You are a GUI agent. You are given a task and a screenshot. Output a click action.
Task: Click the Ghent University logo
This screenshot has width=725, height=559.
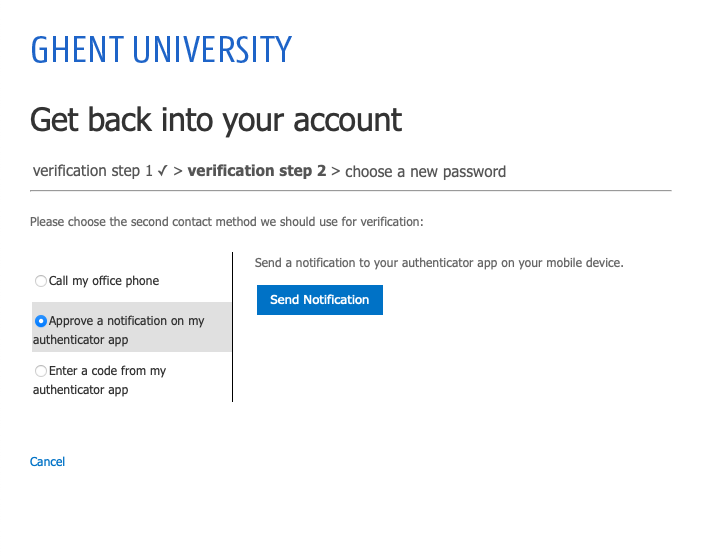(x=161, y=49)
